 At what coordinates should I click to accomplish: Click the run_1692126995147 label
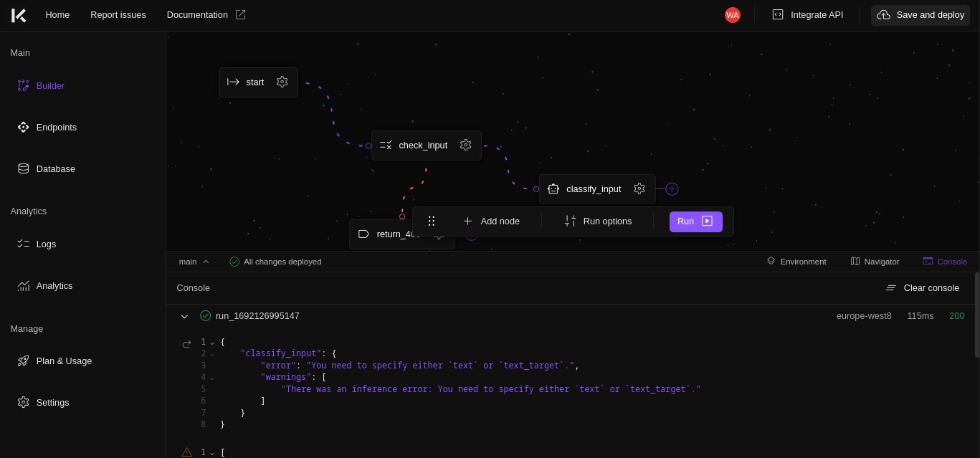click(257, 316)
